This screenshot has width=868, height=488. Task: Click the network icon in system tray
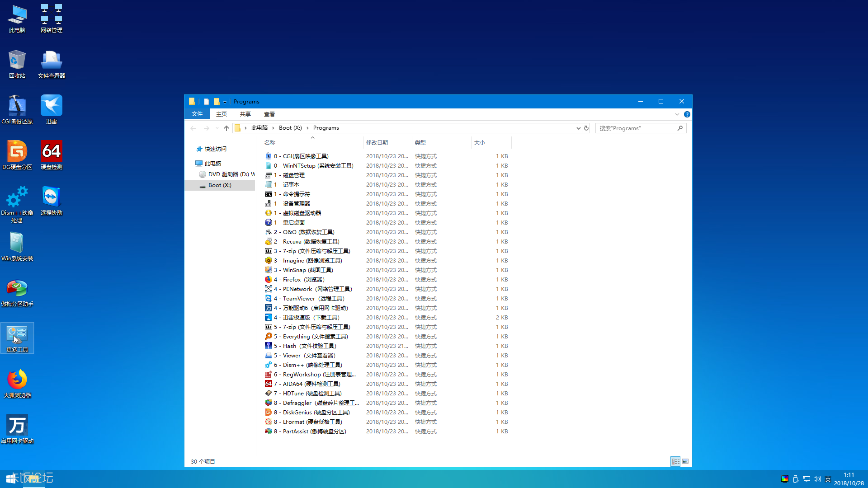point(806,479)
